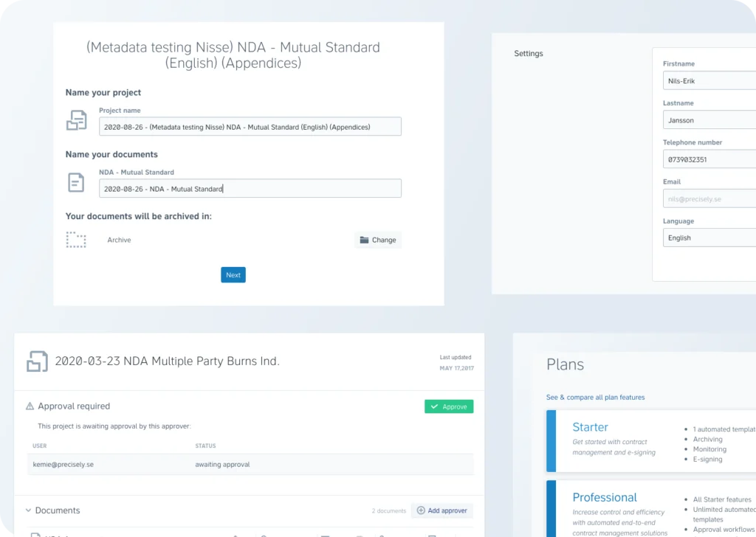
Task: Select the kemie@precisely.se user row
Action: click(251, 464)
